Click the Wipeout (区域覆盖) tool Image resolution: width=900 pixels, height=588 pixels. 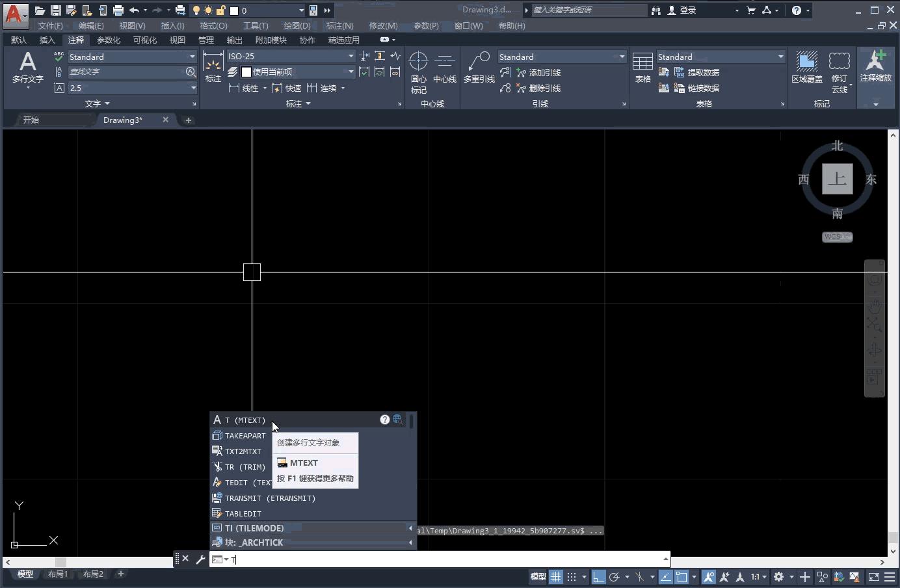[806, 68]
